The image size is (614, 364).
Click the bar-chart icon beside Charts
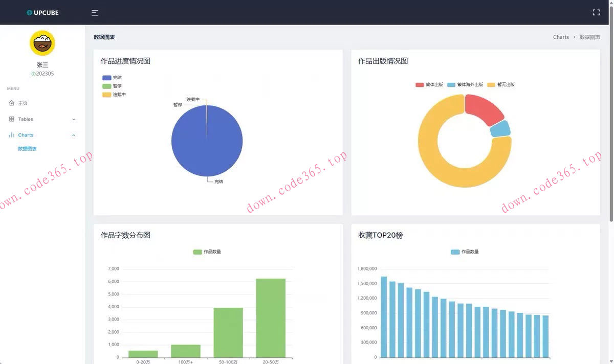(12, 135)
